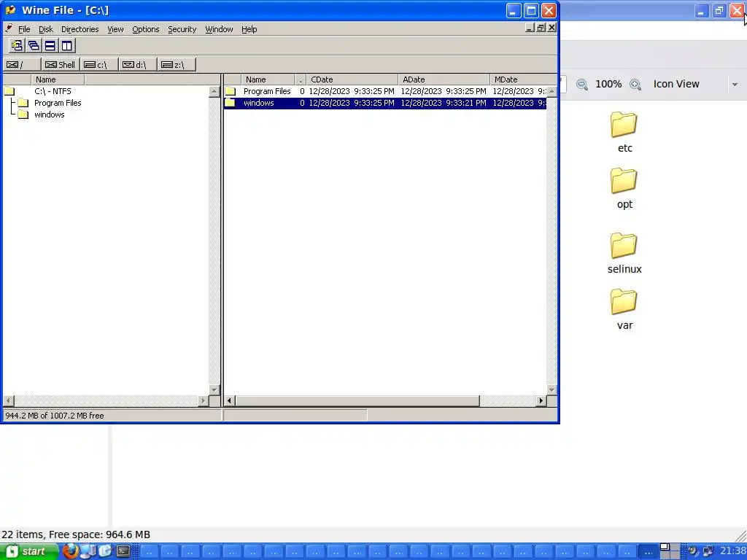Click the workspace switcher on taskbar
The height and width of the screenshot is (560, 747).
tap(670, 551)
